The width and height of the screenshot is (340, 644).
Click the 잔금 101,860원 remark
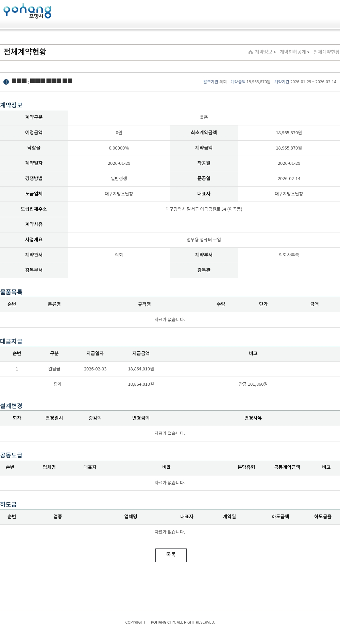pyautogui.click(x=253, y=384)
